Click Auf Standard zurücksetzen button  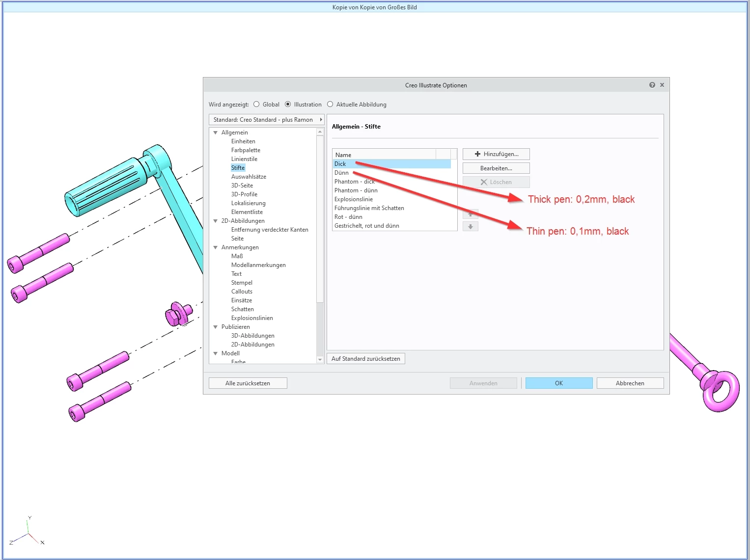pos(366,359)
